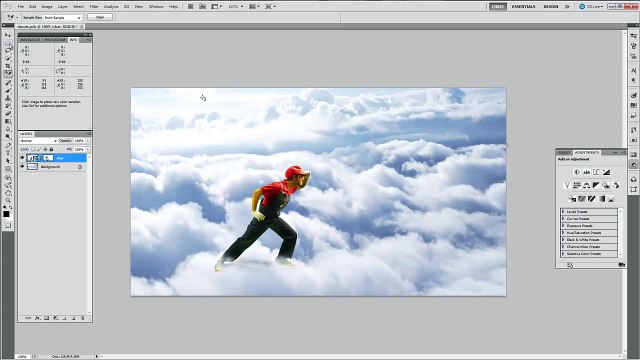Switch to the Histogram tab

[55, 40]
